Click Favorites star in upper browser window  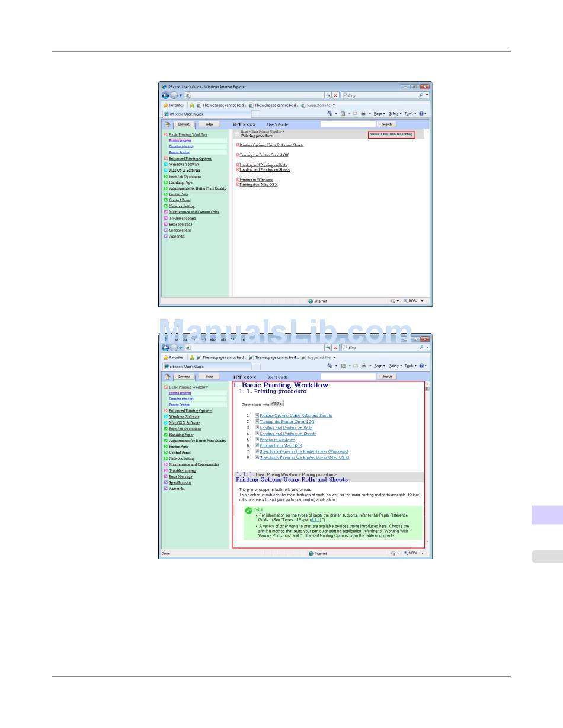coord(166,105)
